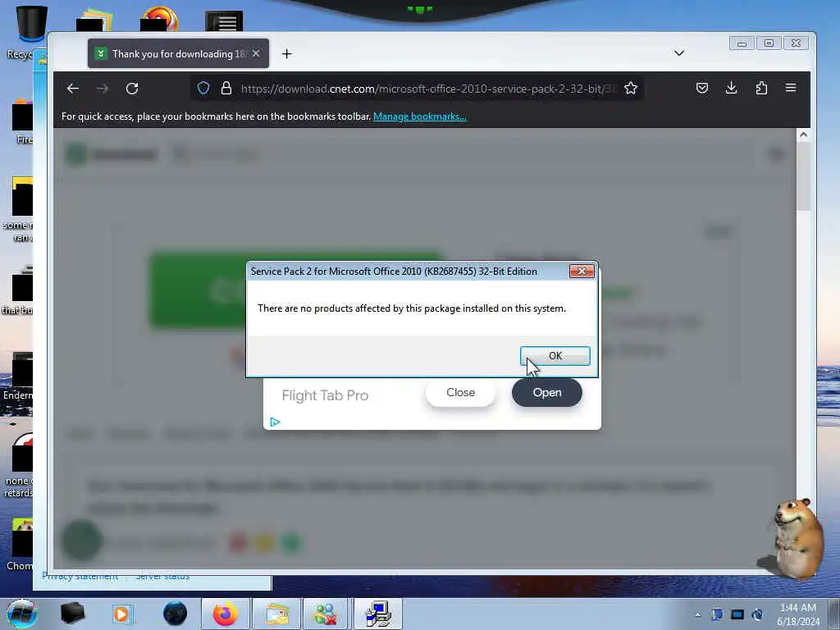
Task: Switch to Firefox in the taskbar
Action: coord(225,614)
